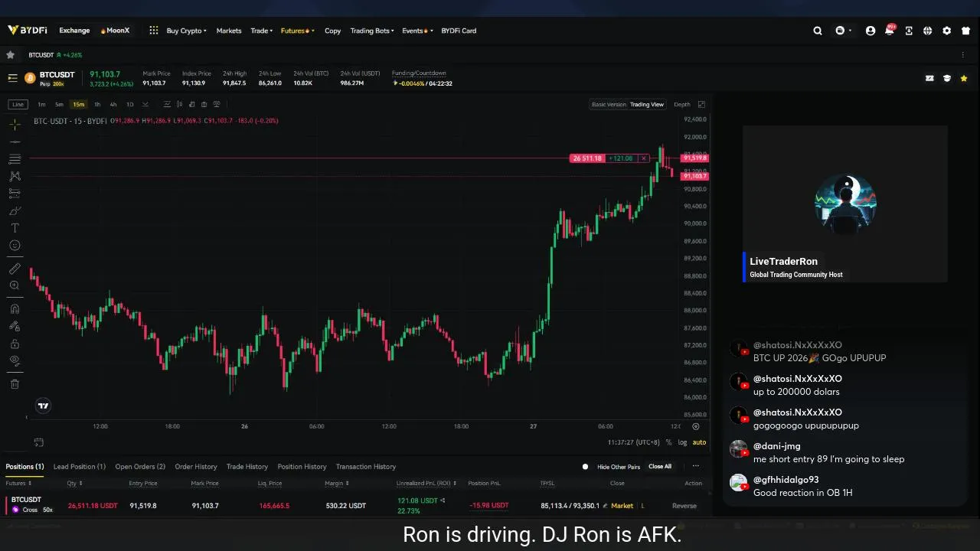Open the MoonX link
This screenshot has height=551, width=980.
[115, 31]
